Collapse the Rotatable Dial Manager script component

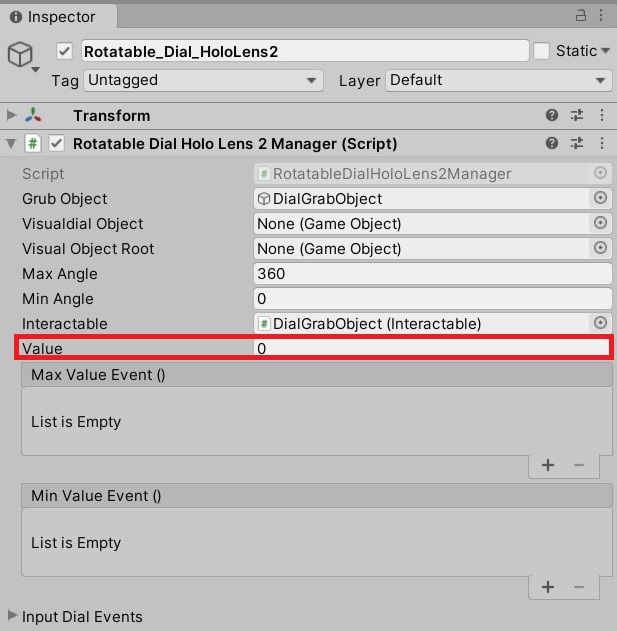[12, 144]
